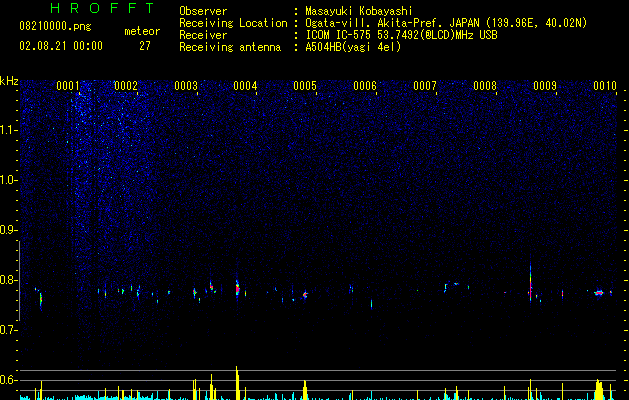Click the 0.6 frequency axis label
This screenshot has height=400, width=629.
(x=9, y=380)
